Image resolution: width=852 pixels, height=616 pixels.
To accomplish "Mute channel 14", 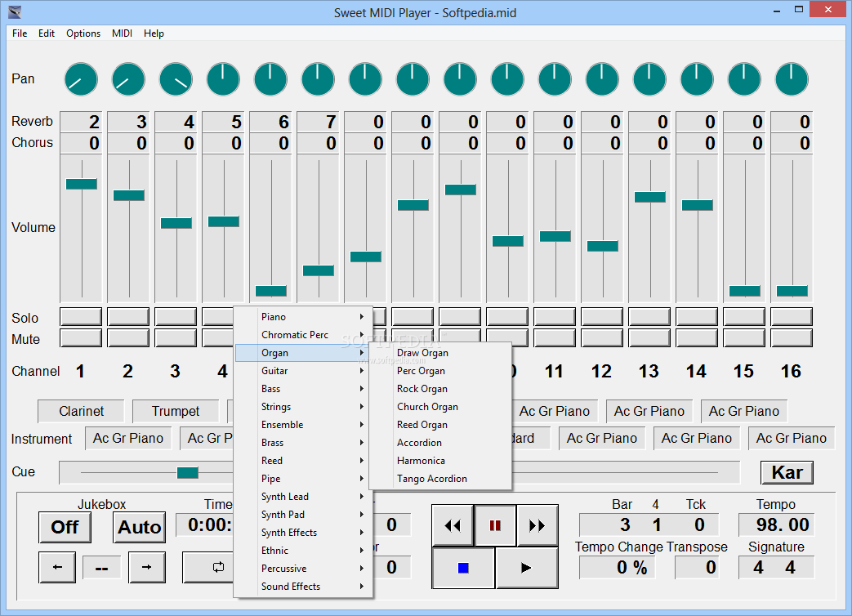I will pyautogui.click(x=697, y=338).
